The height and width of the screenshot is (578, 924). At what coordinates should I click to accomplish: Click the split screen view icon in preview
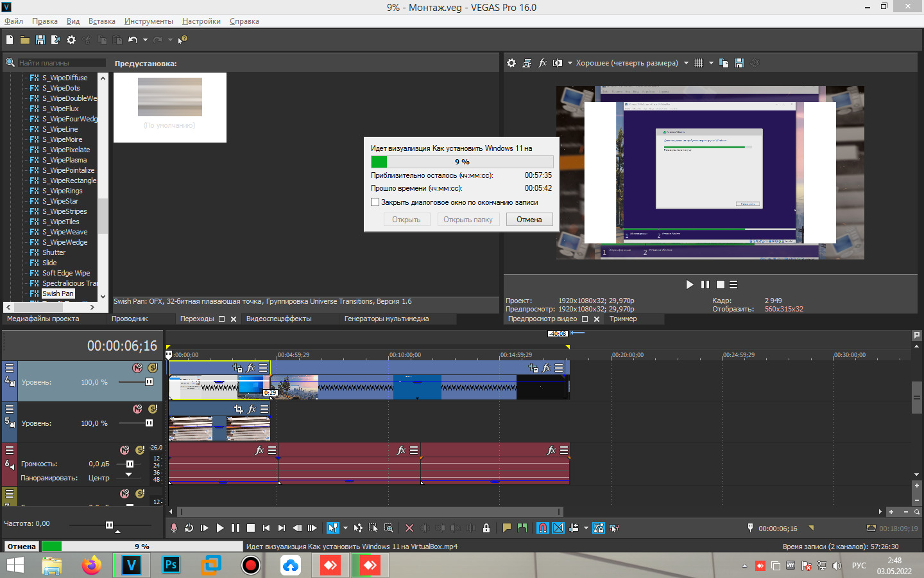click(557, 63)
